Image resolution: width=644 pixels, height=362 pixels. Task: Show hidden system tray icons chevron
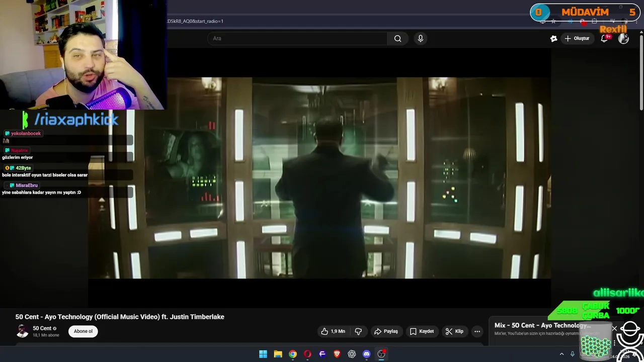pyautogui.click(x=561, y=354)
